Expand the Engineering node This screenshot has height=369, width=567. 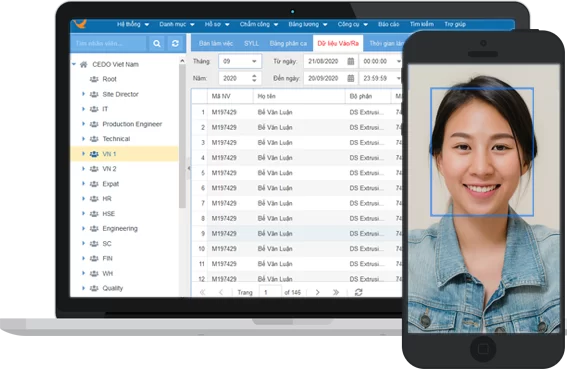[83, 228]
